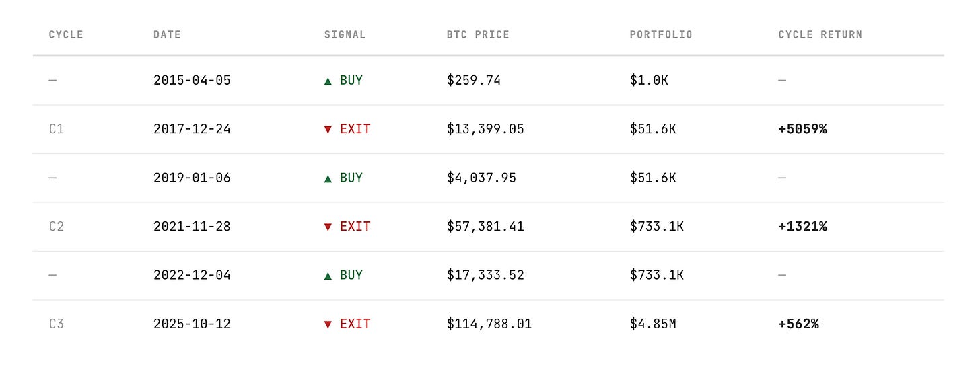Select the +5059% cycle return value
980x378 pixels.
point(802,129)
